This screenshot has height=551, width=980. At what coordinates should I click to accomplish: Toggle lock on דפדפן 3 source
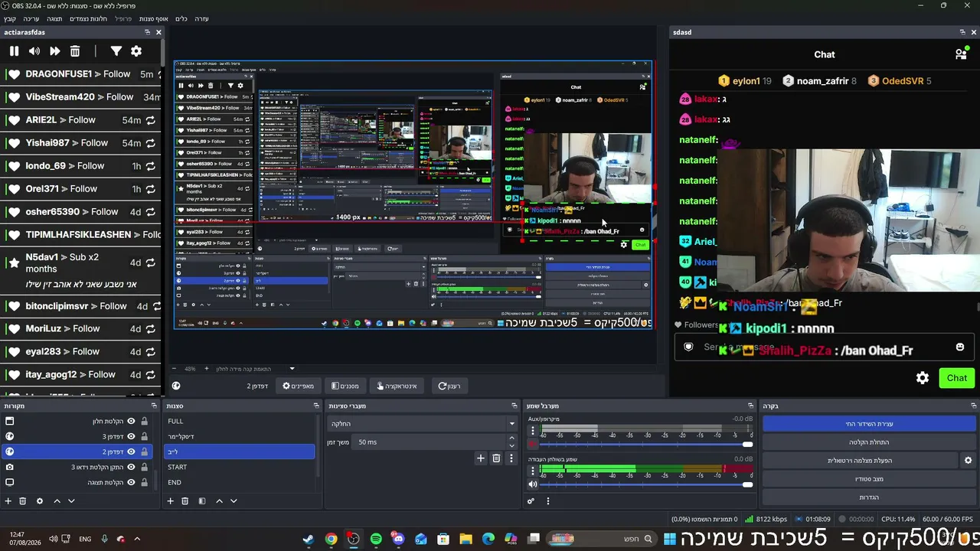[x=144, y=436]
